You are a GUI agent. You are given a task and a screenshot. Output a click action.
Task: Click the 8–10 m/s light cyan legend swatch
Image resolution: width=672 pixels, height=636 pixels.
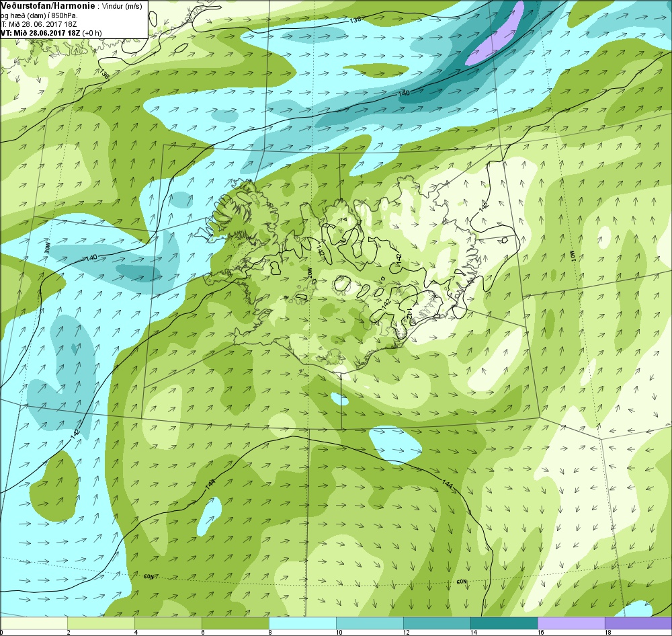coord(302,623)
